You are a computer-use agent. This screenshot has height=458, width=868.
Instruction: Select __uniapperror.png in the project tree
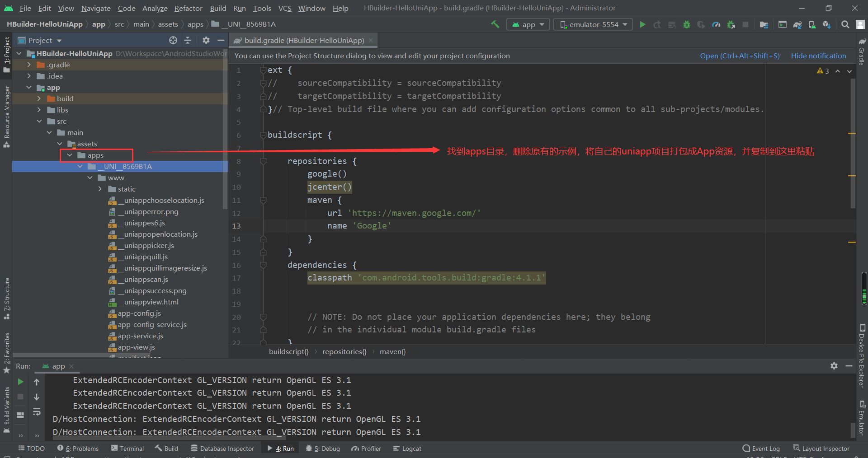(149, 211)
